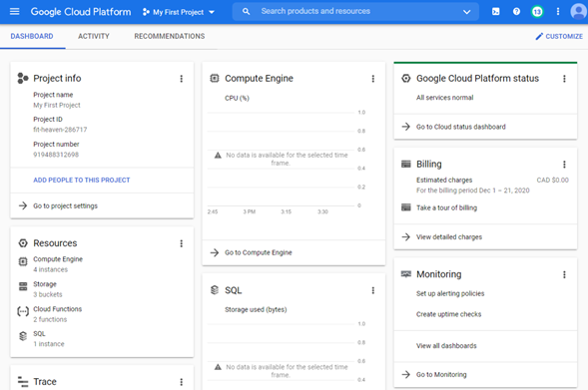Open SQL card options menu

[x=373, y=290]
